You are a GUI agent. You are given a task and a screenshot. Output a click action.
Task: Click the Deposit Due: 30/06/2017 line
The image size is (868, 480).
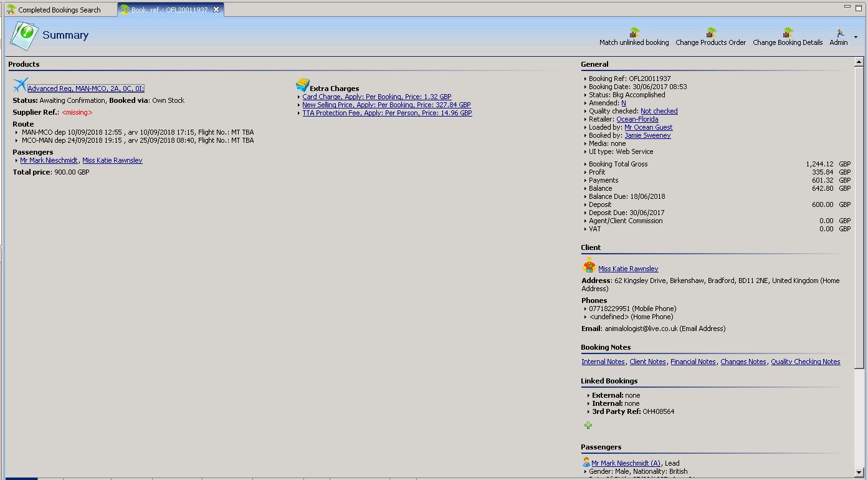pyautogui.click(x=627, y=213)
